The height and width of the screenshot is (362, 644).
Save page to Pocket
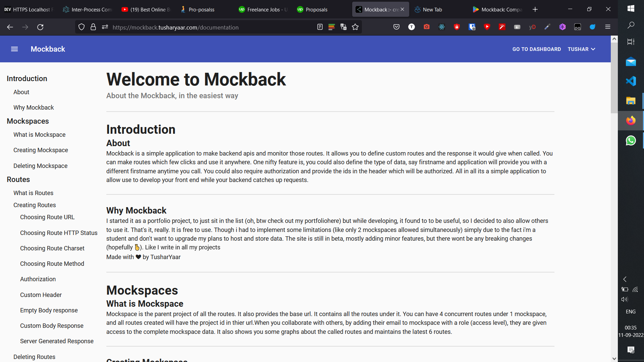click(396, 27)
